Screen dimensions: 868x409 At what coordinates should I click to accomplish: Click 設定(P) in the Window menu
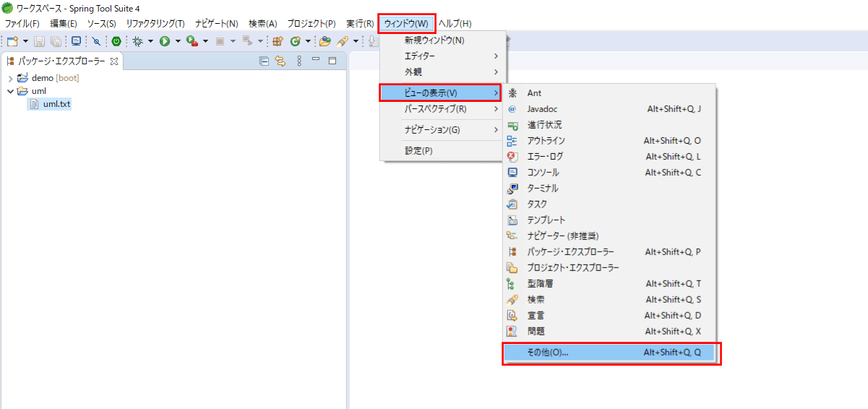pos(418,151)
